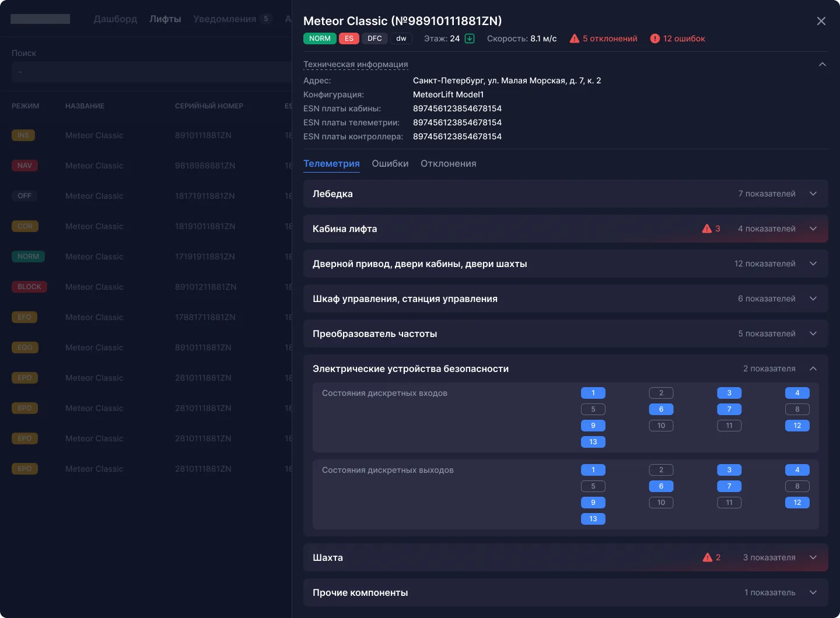Switch to the Телеметрия tab
Image resolution: width=840 pixels, height=618 pixels.
(x=331, y=164)
